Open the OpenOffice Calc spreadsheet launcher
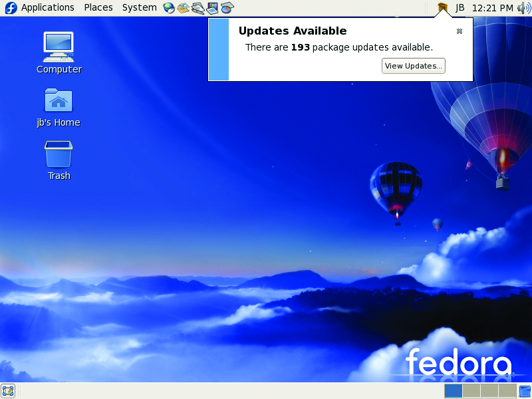 (x=227, y=8)
